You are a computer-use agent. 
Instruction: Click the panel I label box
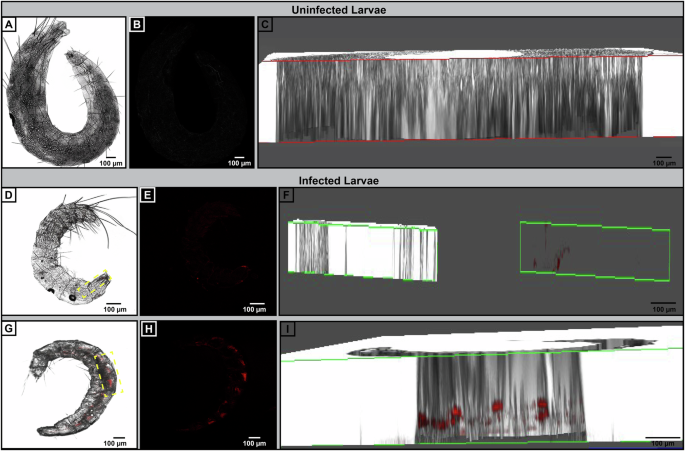coord(287,328)
